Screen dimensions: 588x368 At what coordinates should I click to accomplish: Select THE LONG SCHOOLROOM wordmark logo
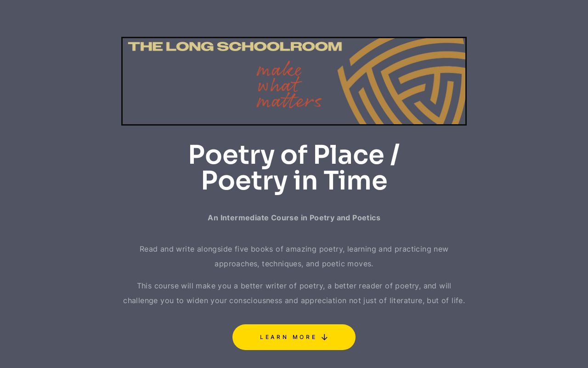click(x=234, y=46)
